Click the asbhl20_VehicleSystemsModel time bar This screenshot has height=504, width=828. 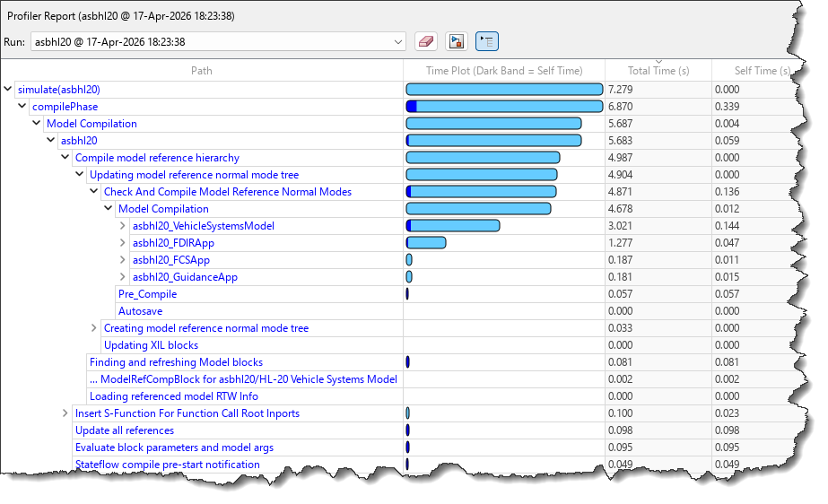click(x=453, y=226)
